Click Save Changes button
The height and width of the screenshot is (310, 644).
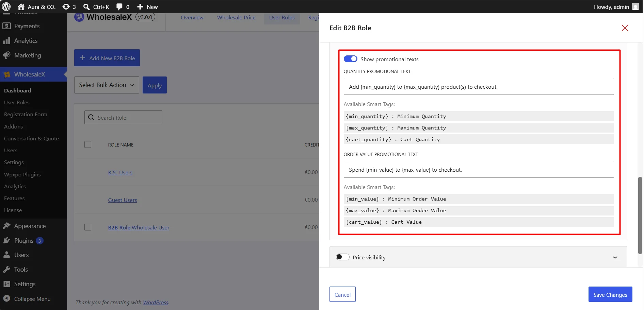pos(610,294)
